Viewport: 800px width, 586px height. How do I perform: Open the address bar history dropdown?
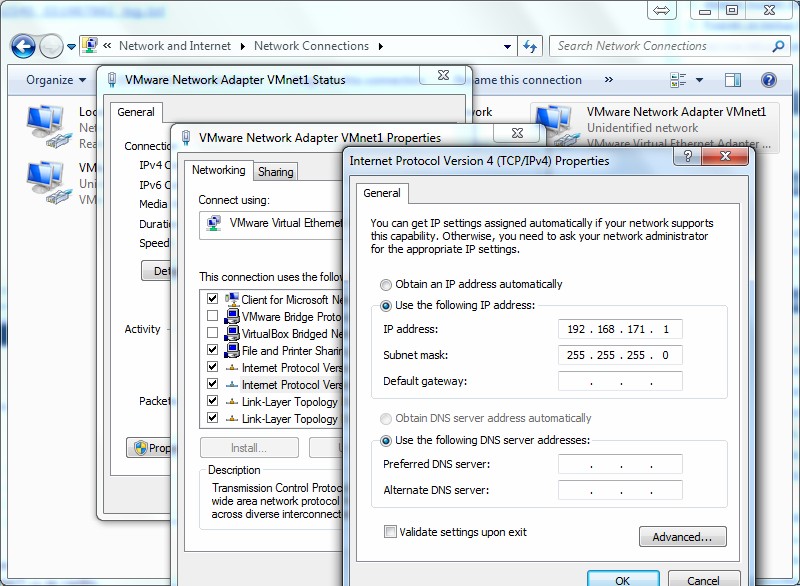[x=507, y=46]
